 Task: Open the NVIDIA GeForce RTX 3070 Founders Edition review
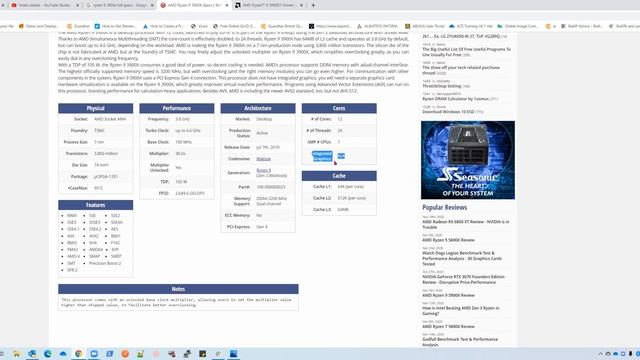tap(463, 279)
